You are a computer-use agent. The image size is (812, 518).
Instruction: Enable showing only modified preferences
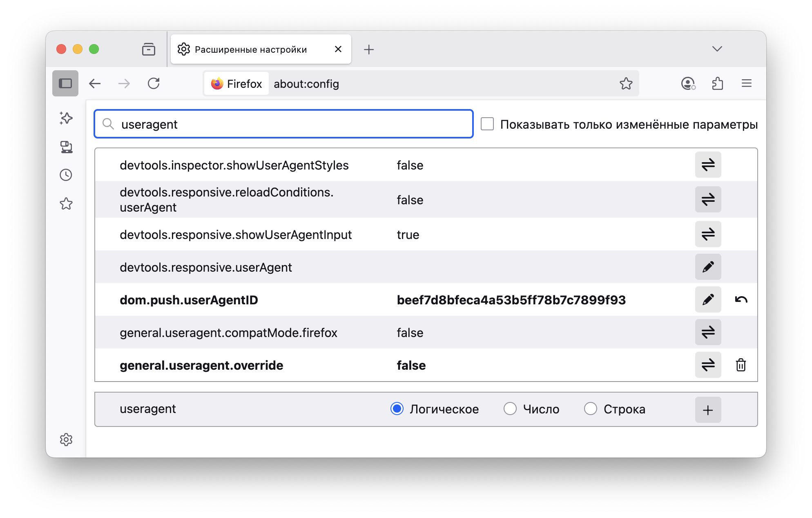487,124
